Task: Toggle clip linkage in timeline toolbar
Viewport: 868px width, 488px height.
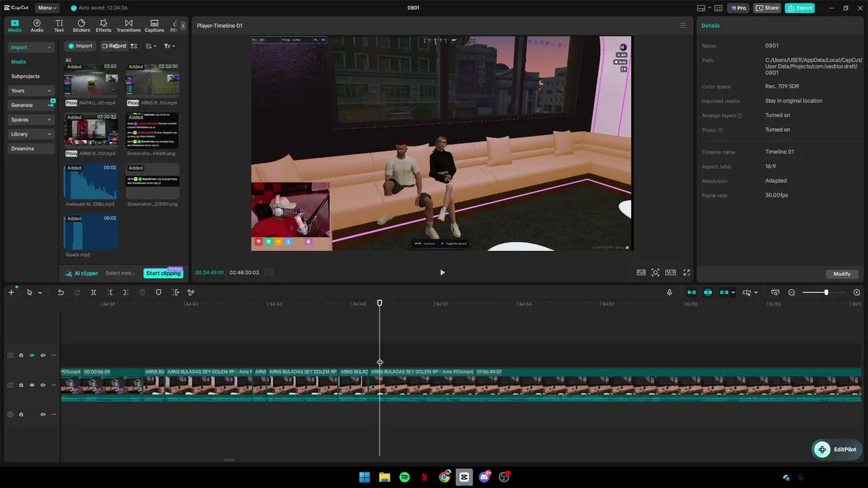Action: [724, 292]
